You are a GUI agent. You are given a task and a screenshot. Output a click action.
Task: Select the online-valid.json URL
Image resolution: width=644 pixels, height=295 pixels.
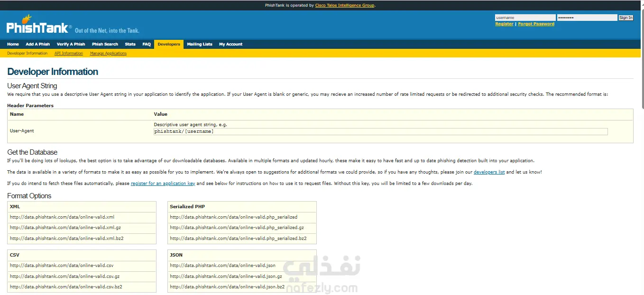coord(223,266)
